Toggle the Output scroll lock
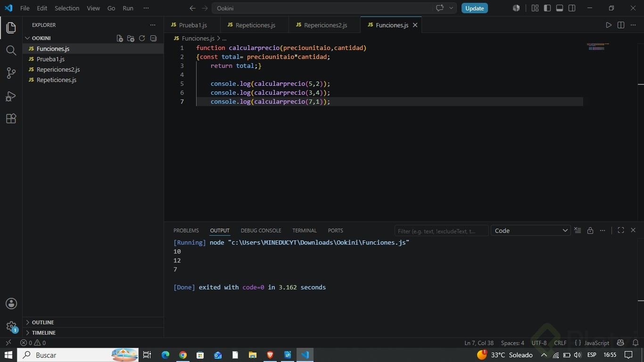 coord(590,230)
